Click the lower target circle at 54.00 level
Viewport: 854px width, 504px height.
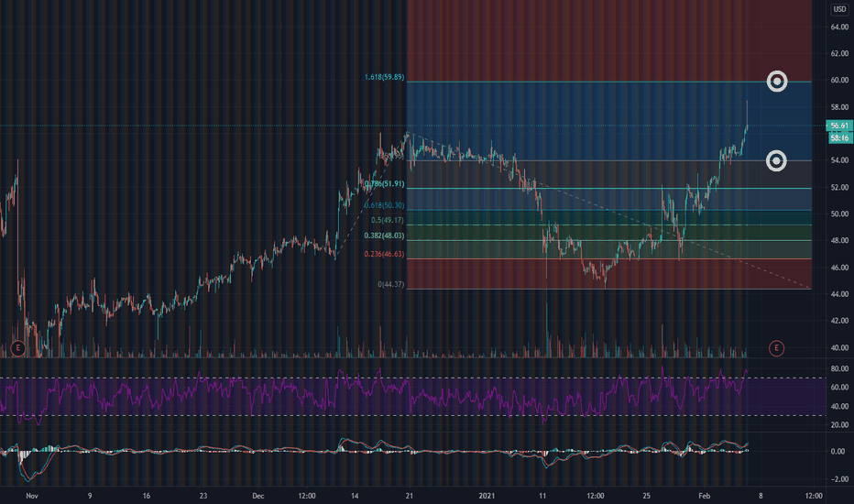pyautogui.click(x=777, y=160)
